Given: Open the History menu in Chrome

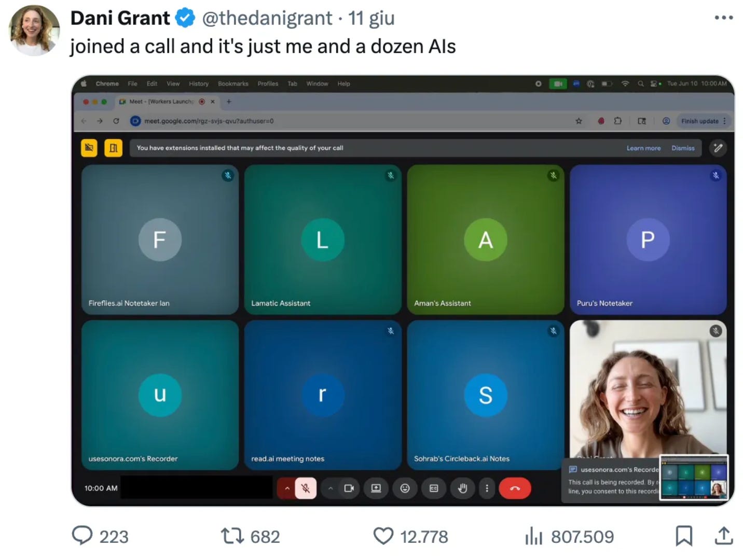Looking at the screenshot, I should [199, 83].
